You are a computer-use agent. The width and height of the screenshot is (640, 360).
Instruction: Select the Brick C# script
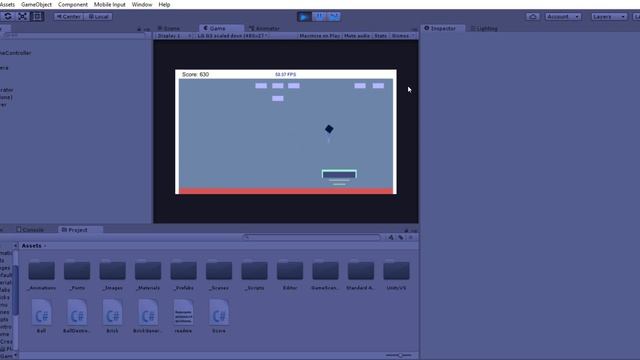[112, 316]
